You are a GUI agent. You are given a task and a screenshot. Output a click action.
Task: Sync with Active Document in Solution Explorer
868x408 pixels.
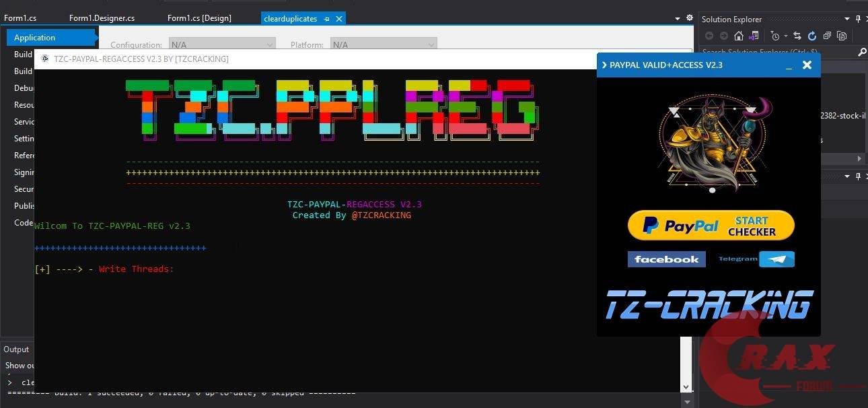click(x=797, y=36)
